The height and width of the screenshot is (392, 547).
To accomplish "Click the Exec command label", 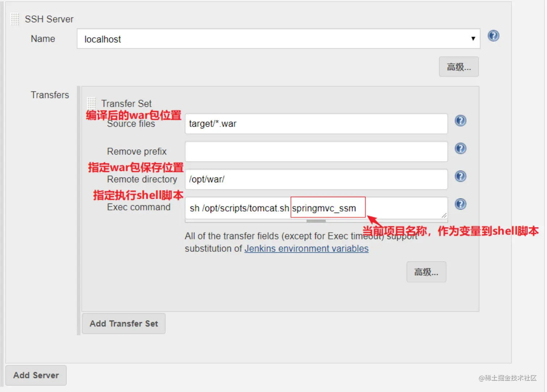I will [x=139, y=207].
